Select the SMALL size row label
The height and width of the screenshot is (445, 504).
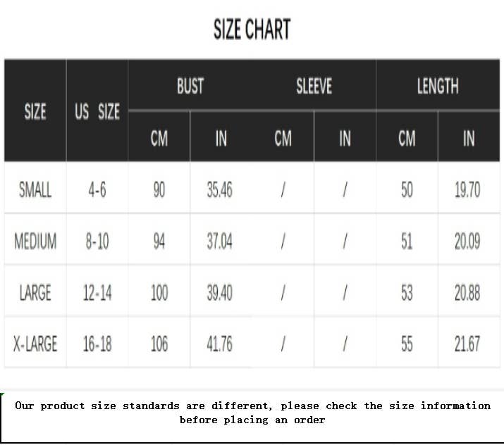[x=35, y=189]
